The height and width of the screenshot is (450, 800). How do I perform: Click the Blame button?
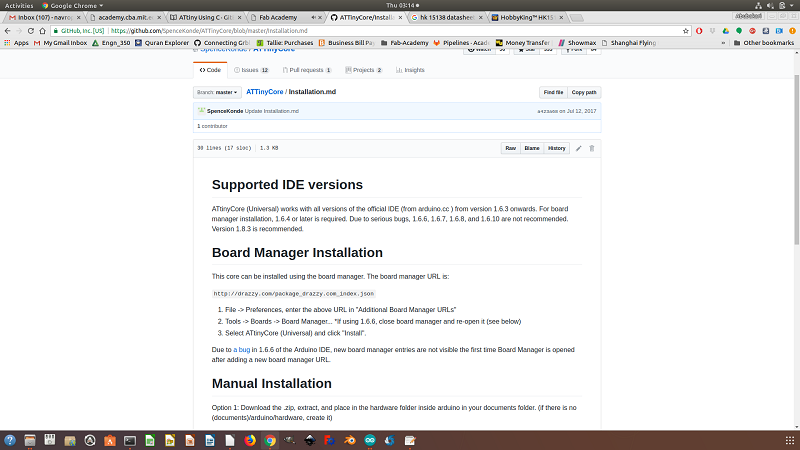point(532,148)
